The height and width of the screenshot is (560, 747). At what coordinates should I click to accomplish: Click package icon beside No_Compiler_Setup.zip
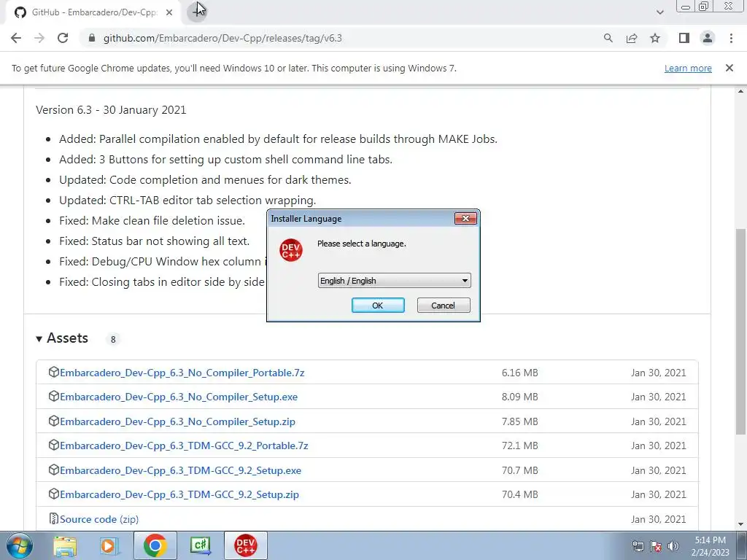(54, 421)
